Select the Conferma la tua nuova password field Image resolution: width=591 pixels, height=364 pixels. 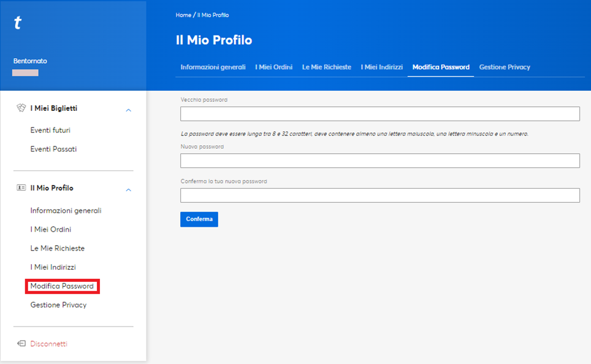pos(379,195)
